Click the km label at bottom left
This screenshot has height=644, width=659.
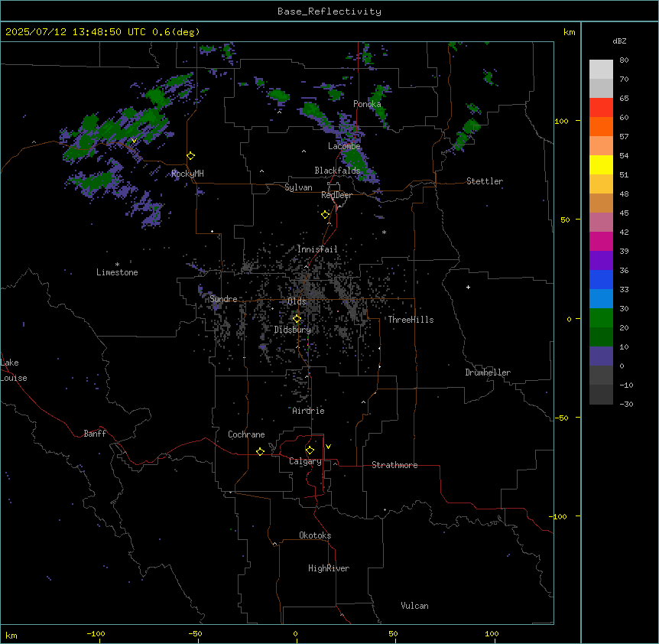click(x=11, y=635)
